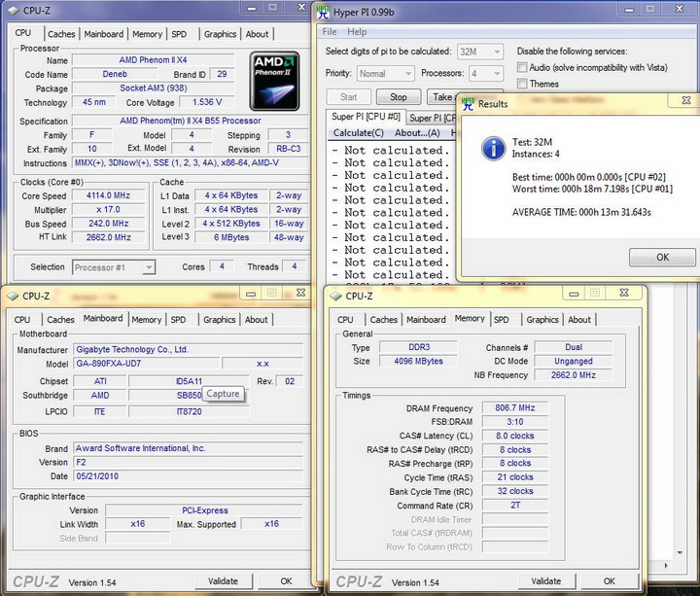Click the AMD Phenom II processor logo
This screenshot has width=700, height=596.
tap(274, 81)
